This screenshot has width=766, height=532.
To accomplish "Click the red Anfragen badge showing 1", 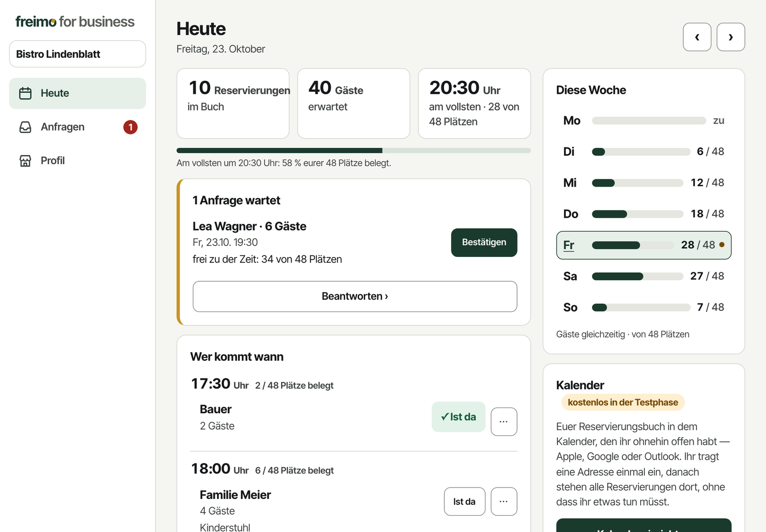I will click(x=130, y=127).
